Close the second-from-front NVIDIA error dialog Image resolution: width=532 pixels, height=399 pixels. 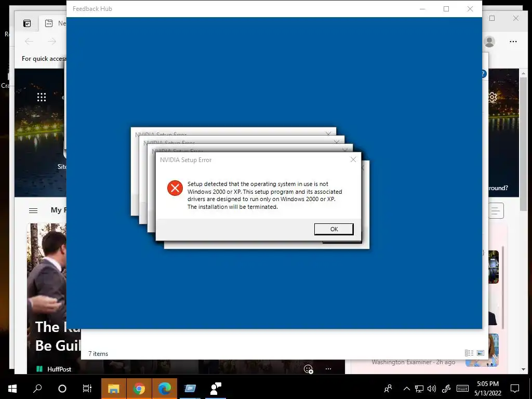tap(345, 150)
